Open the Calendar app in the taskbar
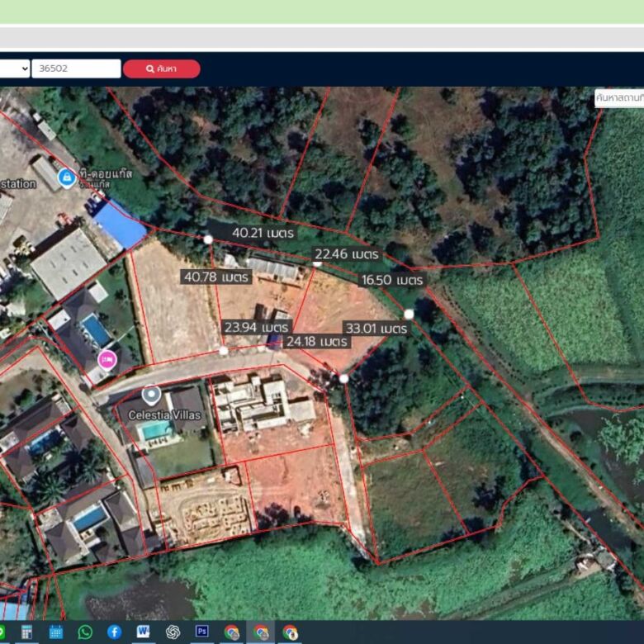 pyautogui.click(x=56, y=632)
